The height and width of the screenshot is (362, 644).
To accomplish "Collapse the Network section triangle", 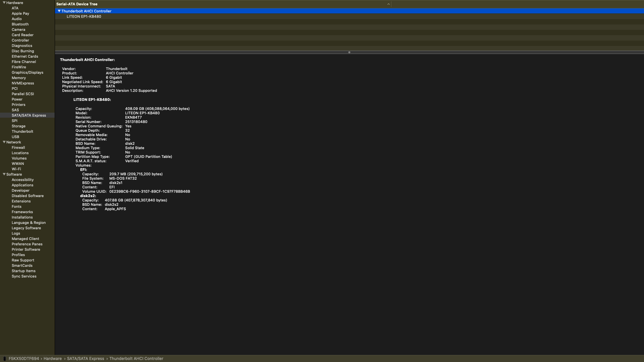I will (x=4, y=142).
